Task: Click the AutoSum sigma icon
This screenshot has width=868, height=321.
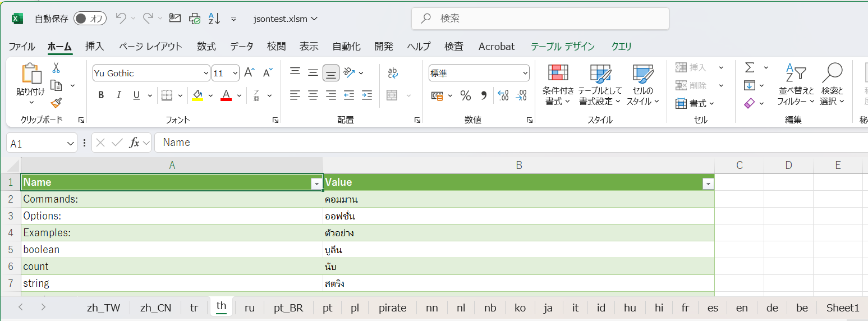Action: 750,67
